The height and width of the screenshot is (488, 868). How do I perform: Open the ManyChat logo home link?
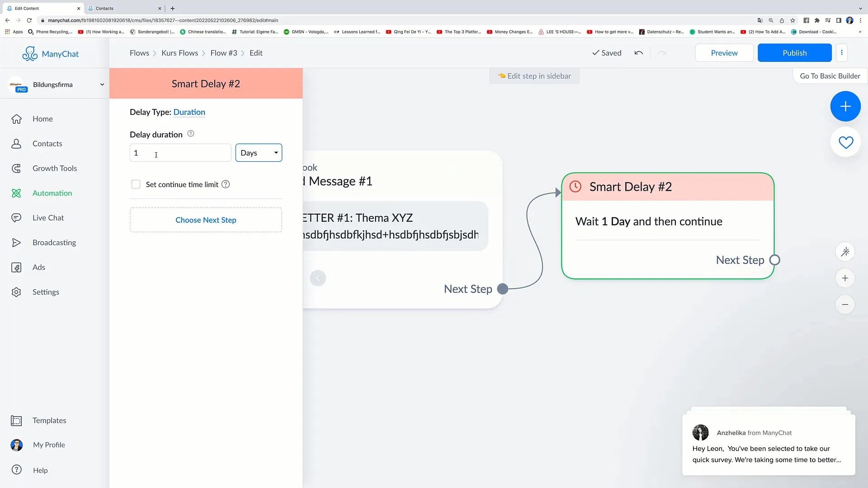51,54
